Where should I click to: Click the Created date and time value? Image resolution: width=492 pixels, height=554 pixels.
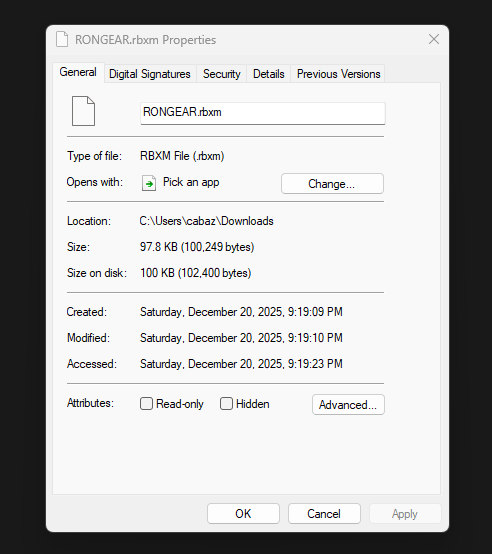pos(241,312)
